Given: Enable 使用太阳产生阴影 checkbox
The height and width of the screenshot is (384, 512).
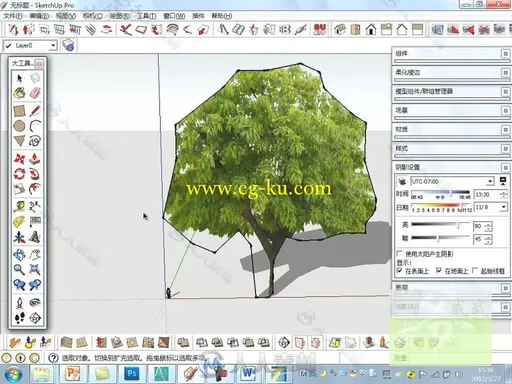Looking at the screenshot, I should [x=400, y=254].
